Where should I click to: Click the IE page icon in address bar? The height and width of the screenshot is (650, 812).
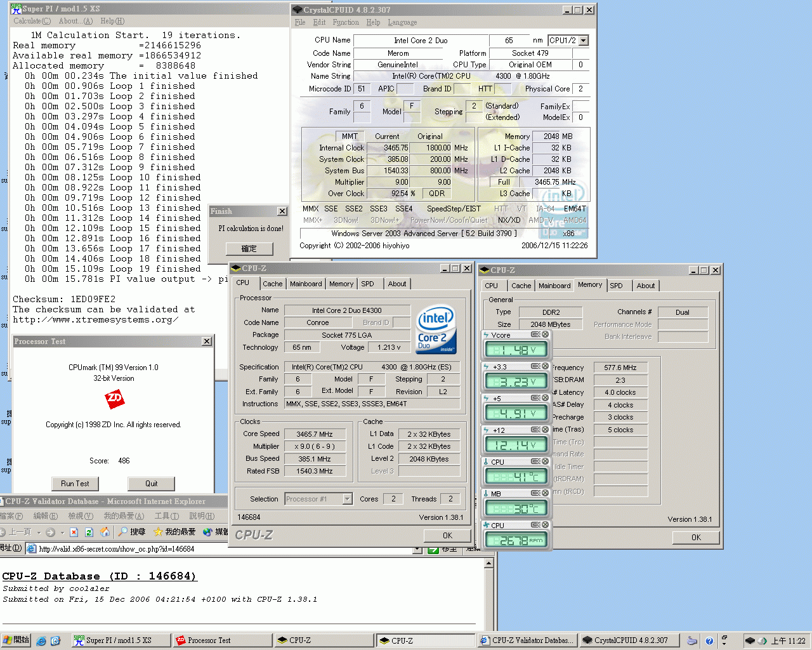[x=30, y=549]
